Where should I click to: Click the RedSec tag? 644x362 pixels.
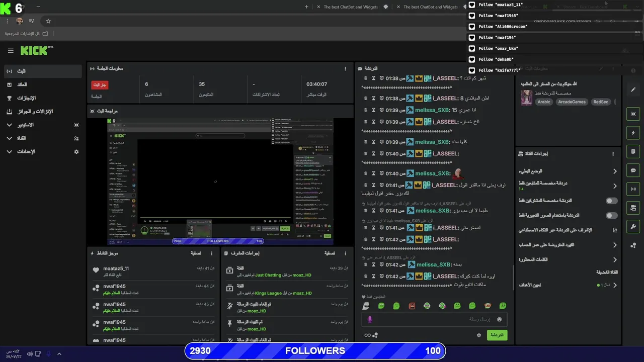601,102
